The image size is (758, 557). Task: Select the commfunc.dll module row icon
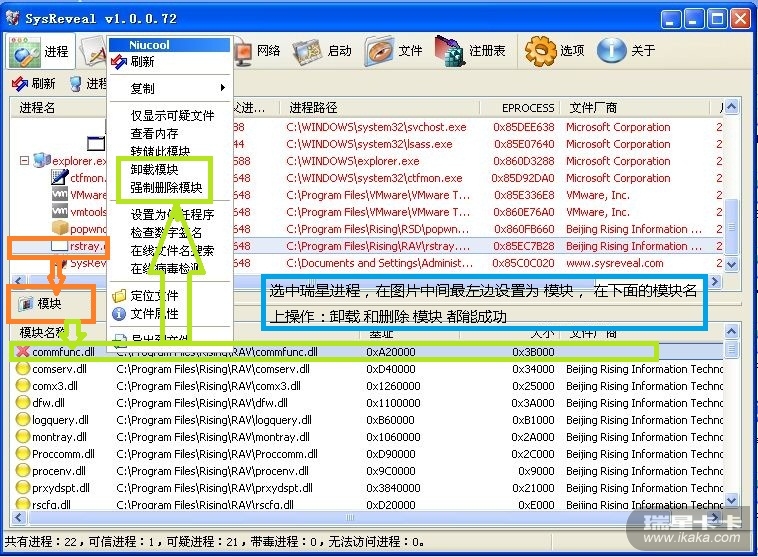pos(22,352)
